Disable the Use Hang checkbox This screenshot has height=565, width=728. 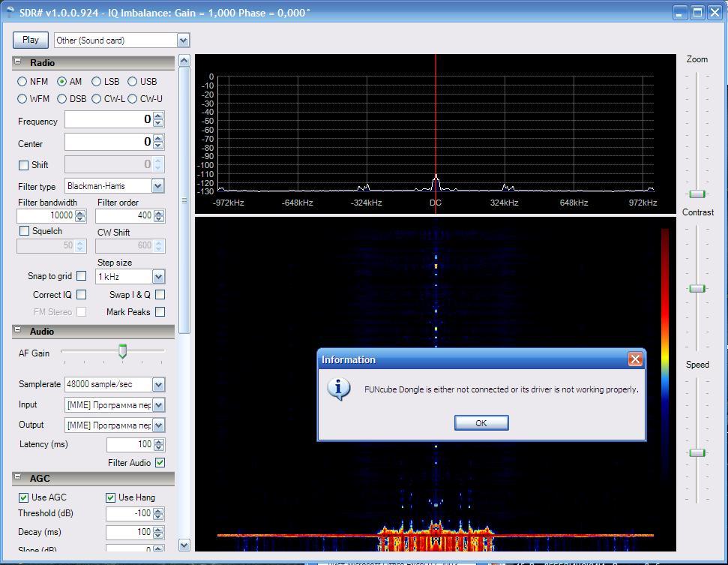tap(110, 497)
